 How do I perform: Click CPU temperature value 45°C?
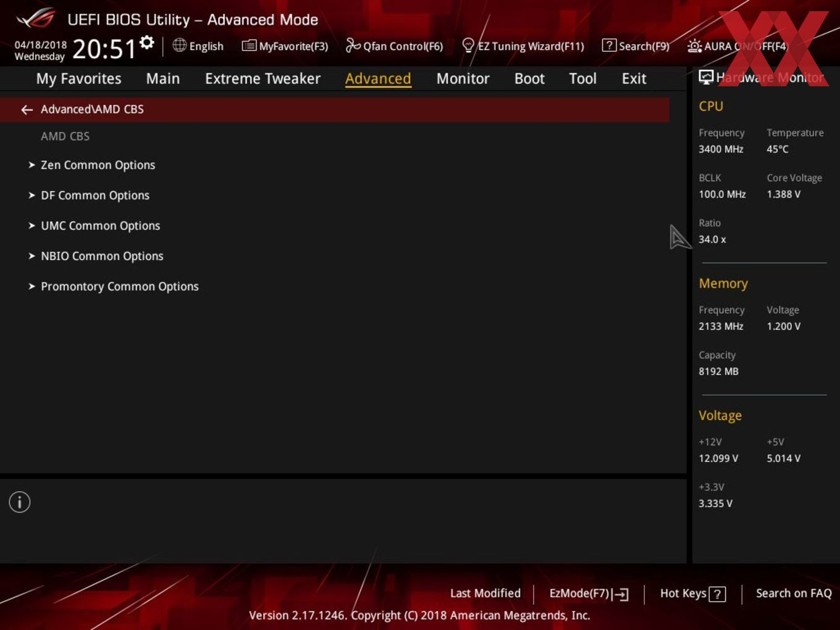coord(778,149)
